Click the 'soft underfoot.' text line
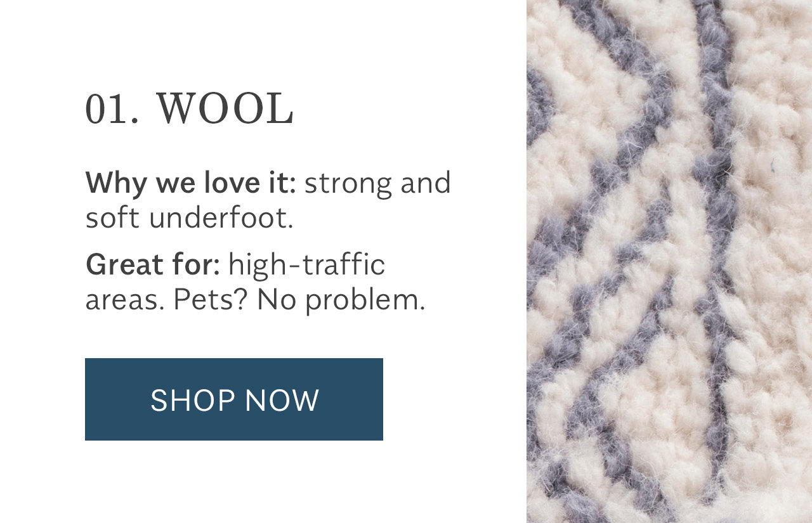Screen dimensions: 812x523 tap(190, 218)
